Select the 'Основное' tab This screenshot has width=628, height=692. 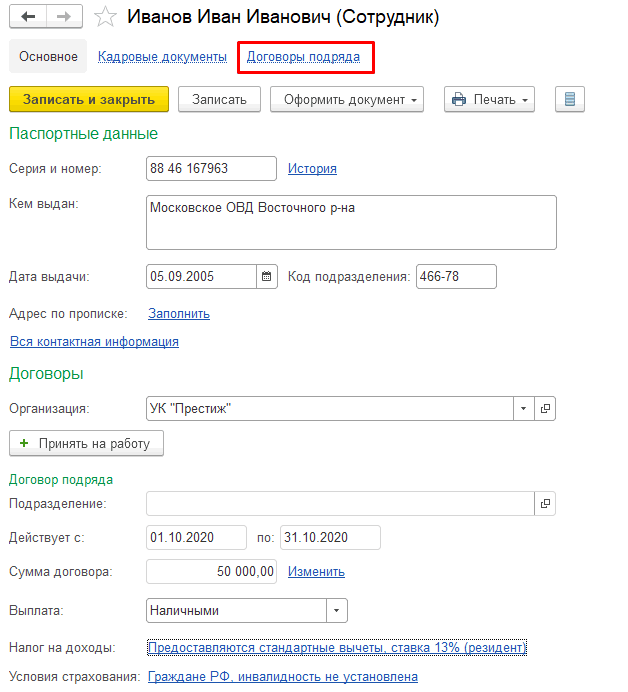[48, 57]
